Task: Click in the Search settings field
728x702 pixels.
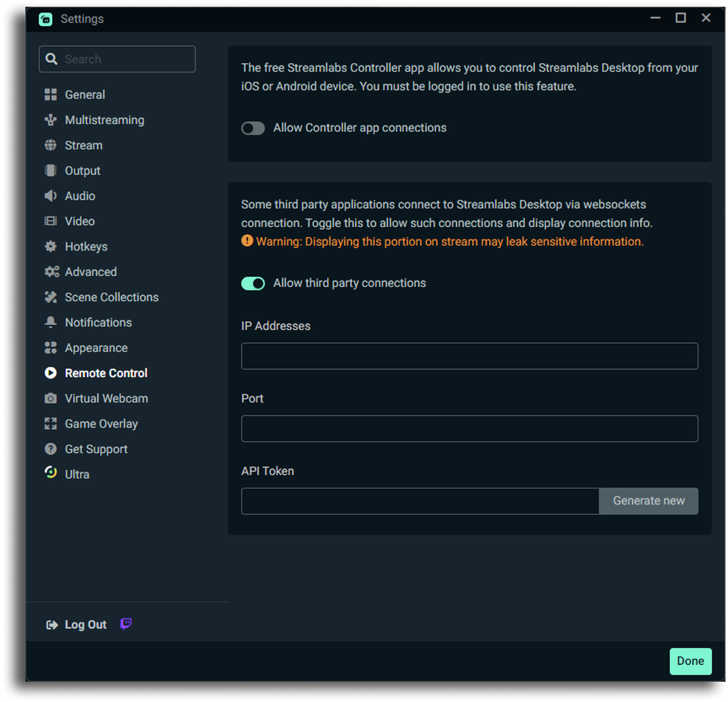Action: (x=117, y=59)
